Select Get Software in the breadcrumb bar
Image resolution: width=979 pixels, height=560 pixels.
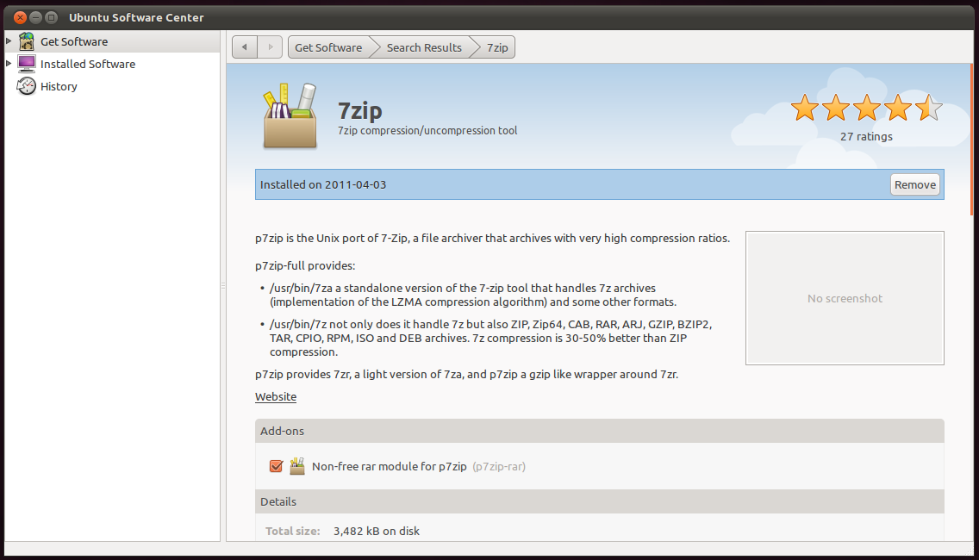(x=328, y=47)
